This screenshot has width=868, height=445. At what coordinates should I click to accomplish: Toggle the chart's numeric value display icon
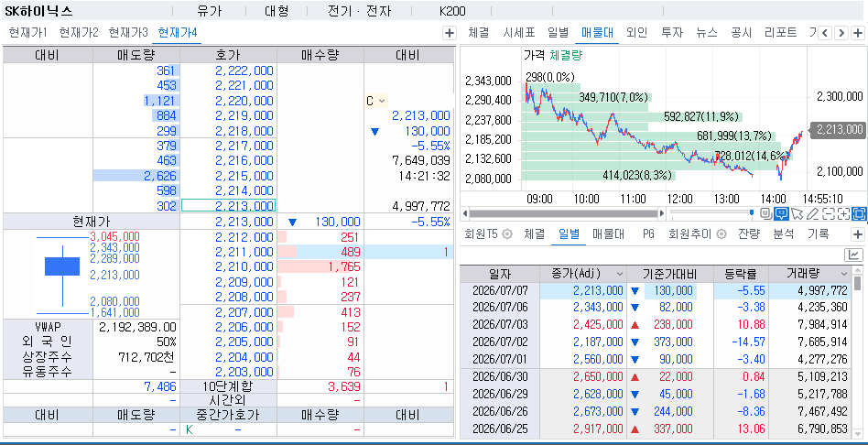765,213
